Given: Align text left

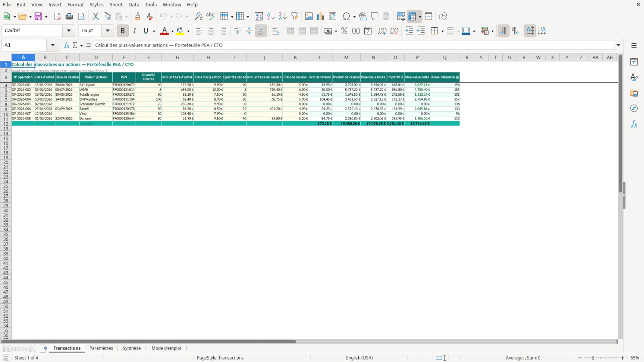Looking at the screenshot, I should [x=199, y=31].
